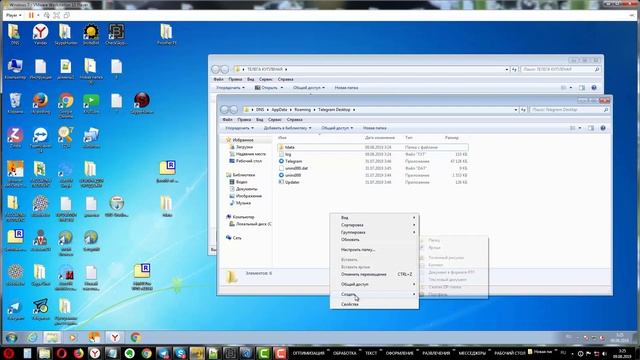Image resolution: width=640 pixels, height=360 pixels.
Task: Open Yandex browser in VM taskbar
Action: point(115,338)
